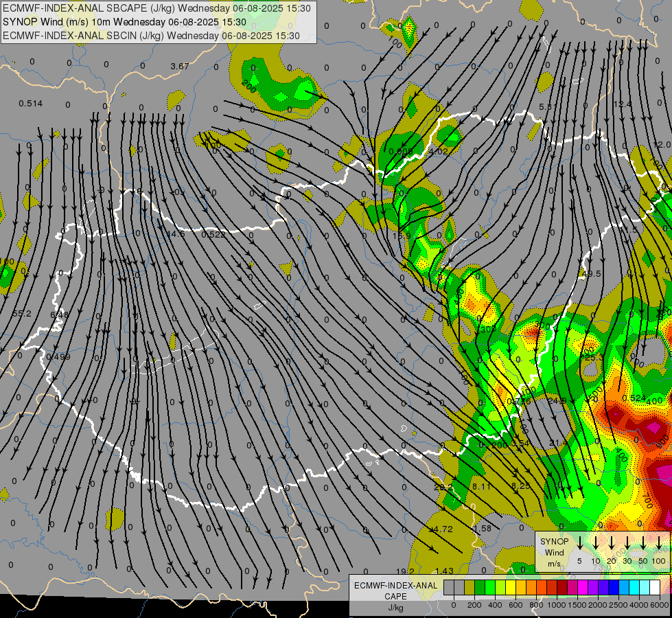
Task: Click the 4.72 value on the map
Action: point(443,529)
